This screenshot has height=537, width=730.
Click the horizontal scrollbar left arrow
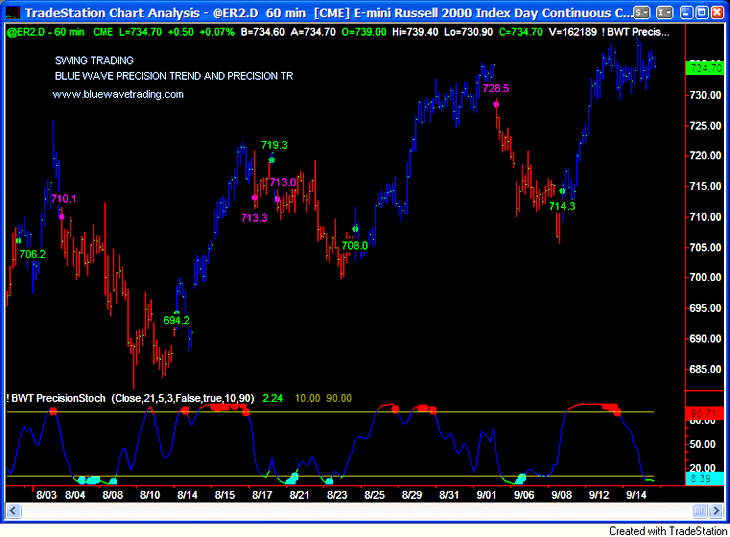pos(13,511)
